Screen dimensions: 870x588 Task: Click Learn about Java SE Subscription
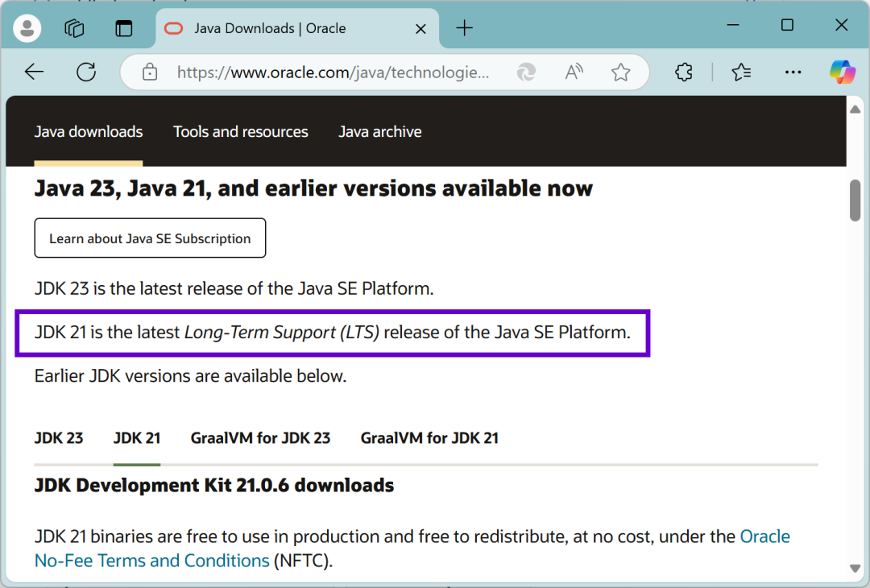[150, 238]
